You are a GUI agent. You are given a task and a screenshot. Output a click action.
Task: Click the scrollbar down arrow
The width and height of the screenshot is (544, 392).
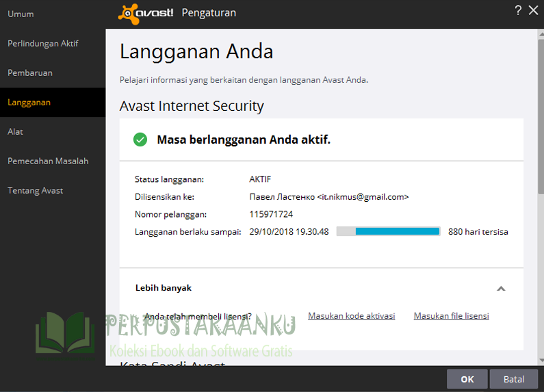click(541, 361)
